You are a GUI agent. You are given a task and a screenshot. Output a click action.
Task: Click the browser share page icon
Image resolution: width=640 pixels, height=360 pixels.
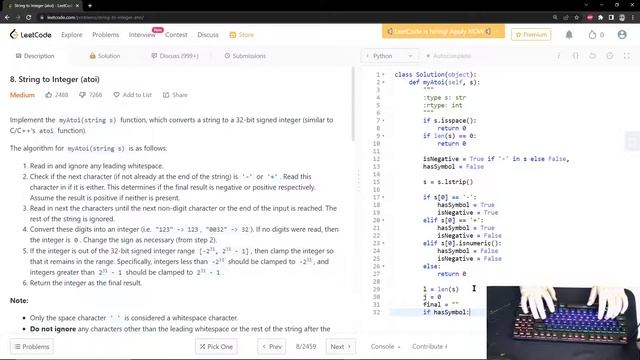[566, 18]
